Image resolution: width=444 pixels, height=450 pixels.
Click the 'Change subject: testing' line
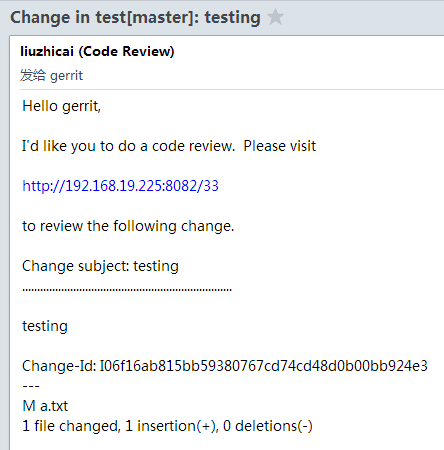(x=100, y=266)
